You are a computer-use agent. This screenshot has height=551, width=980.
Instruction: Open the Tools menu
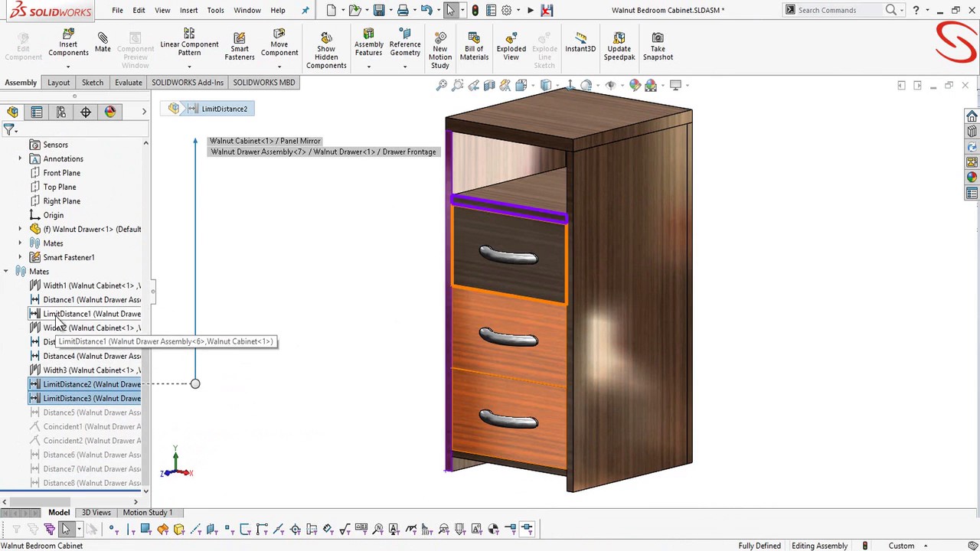tap(215, 10)
